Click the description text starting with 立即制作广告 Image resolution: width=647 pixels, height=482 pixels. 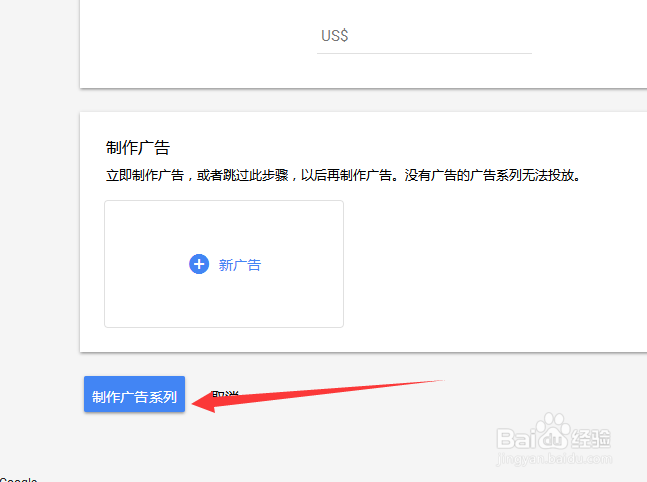[x=343, y=175]
